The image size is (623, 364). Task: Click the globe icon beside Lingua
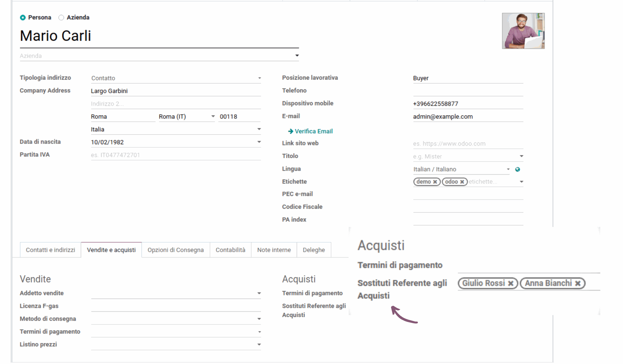click(517, 169)
